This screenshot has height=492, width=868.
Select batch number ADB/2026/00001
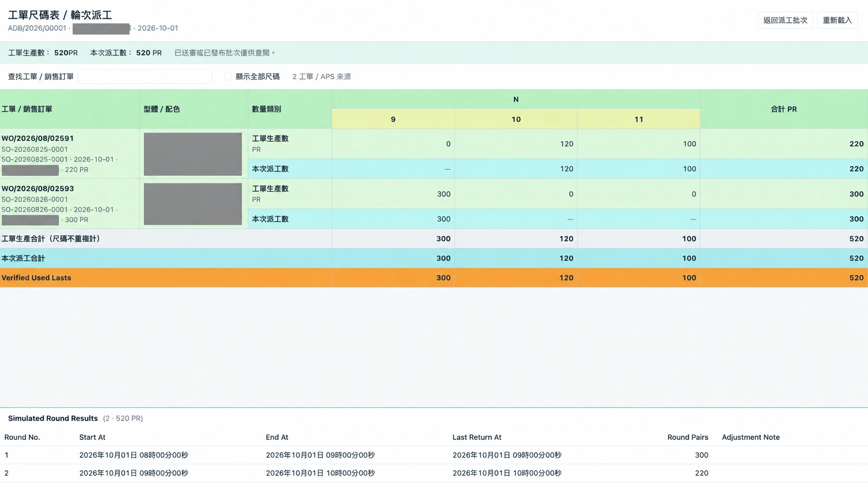tap(37, 28)
